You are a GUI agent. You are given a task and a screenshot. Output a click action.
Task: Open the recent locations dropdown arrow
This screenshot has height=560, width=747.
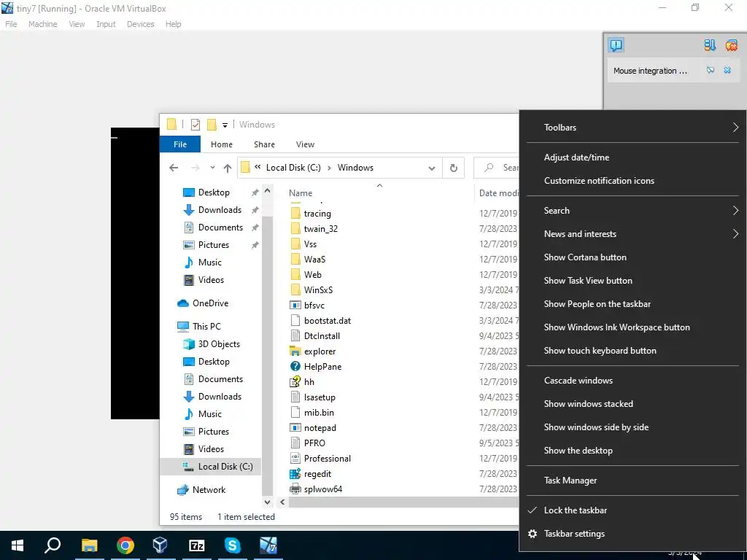(212, 168)
